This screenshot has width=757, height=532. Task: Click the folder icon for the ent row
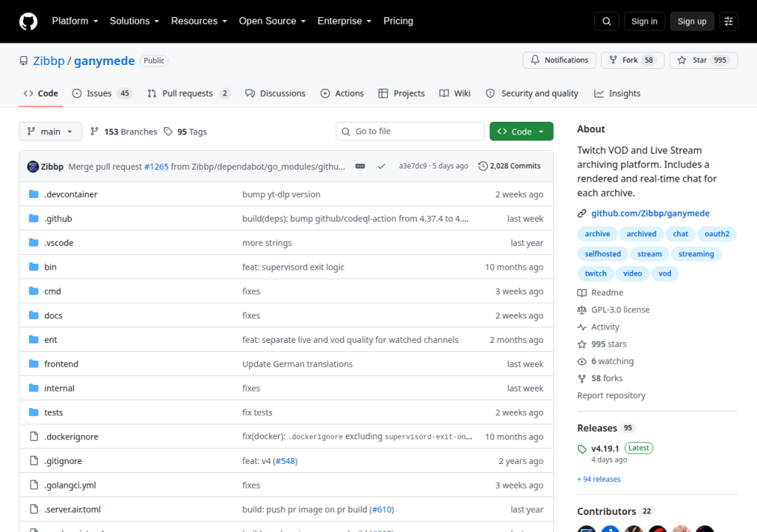[33, 339]
